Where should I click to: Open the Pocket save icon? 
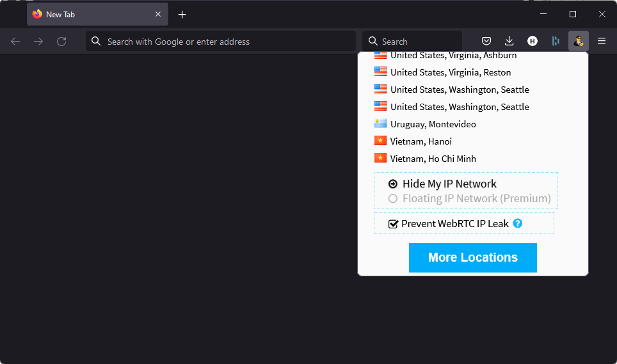point(486,41)
